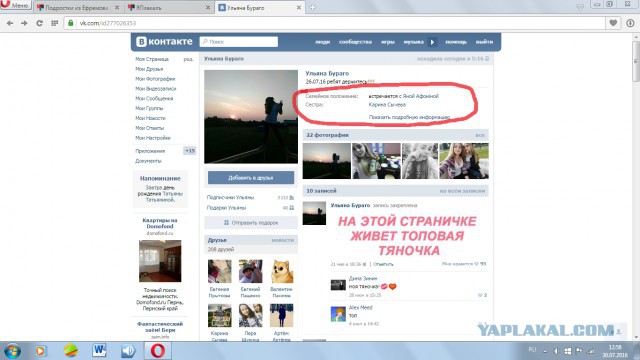Image resolution: width=640 pixels, height=360 pixels.
Task: Click the VK Поиск search field
Action: point(239,42)
